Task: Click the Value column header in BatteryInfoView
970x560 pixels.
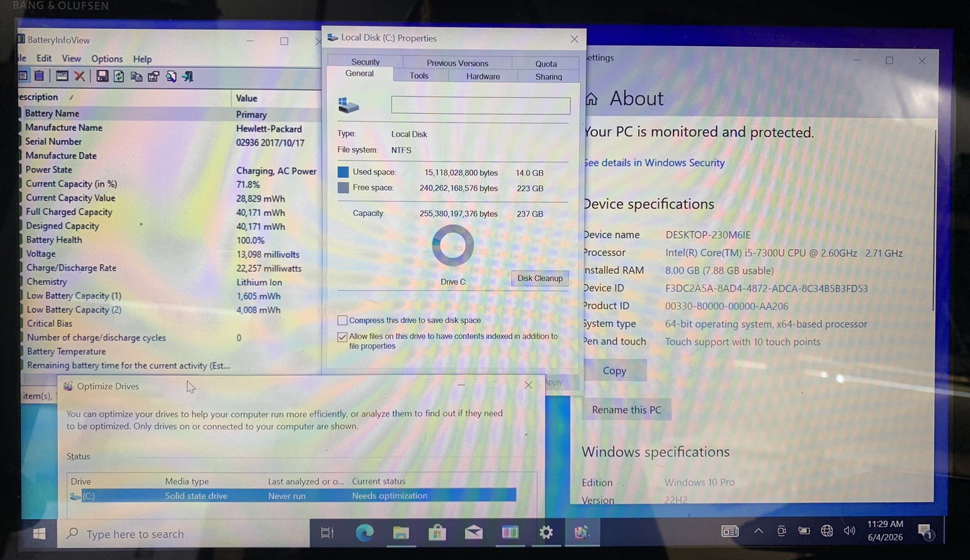Action: pyautogui.click(x=276, y=98)
